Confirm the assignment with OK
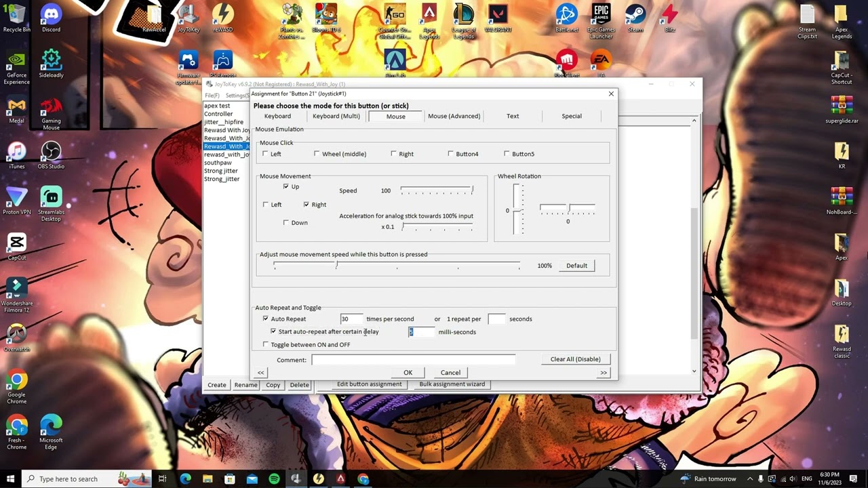 tap(408, 372)
